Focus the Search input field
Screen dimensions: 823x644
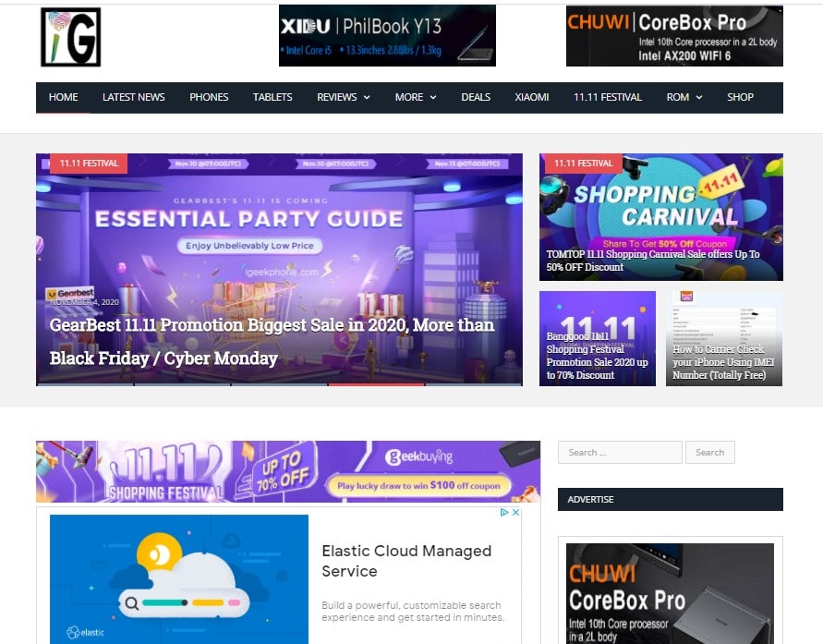point(620,453)
